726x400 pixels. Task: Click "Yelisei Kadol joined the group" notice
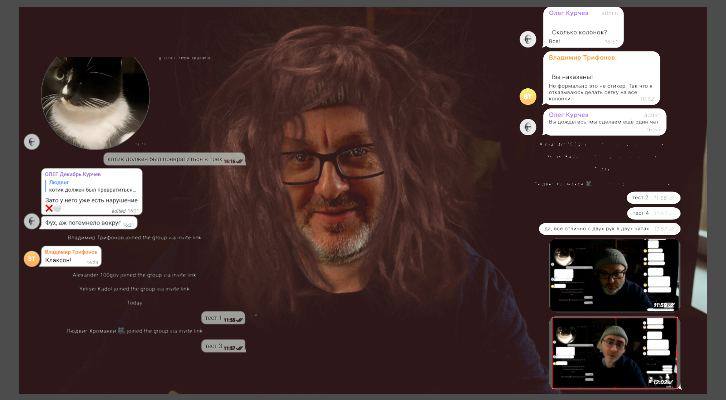tap(134, 289)
